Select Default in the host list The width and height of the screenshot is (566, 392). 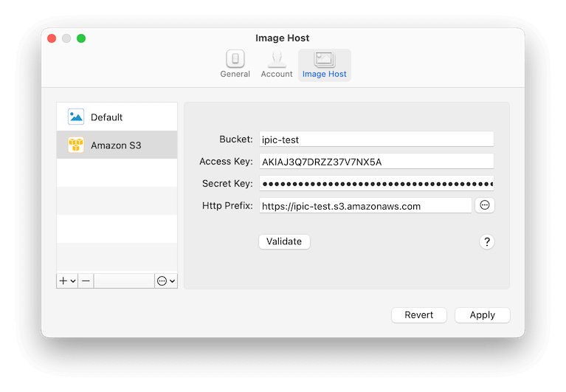pos(117,117)
